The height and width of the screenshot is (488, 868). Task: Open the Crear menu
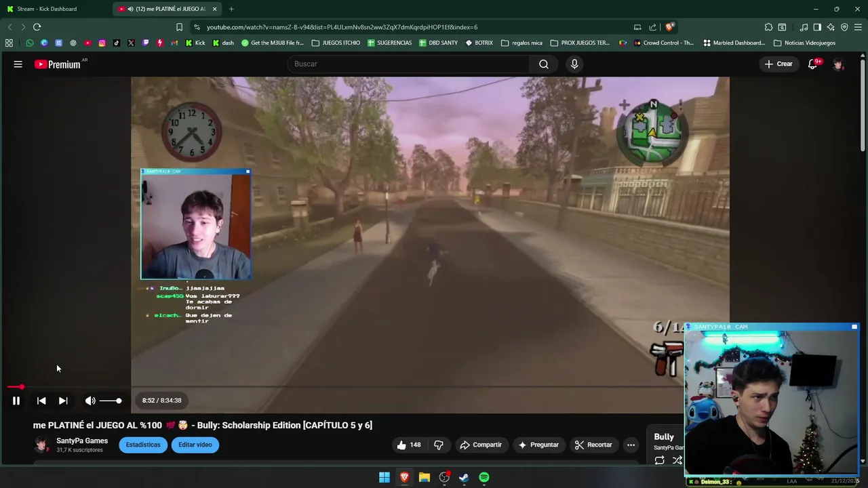tap(778, 64)
